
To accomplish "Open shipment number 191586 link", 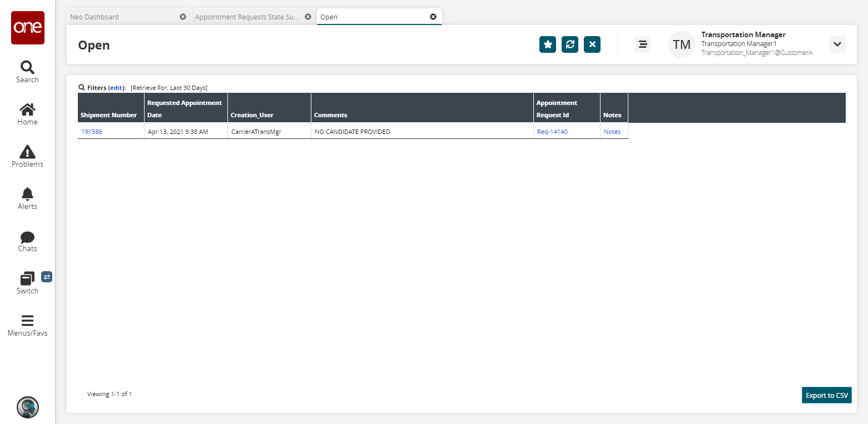I will pos(92,132).
